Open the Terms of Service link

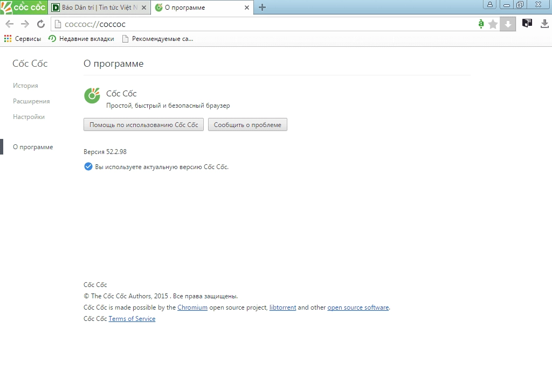tap(132, 319)
